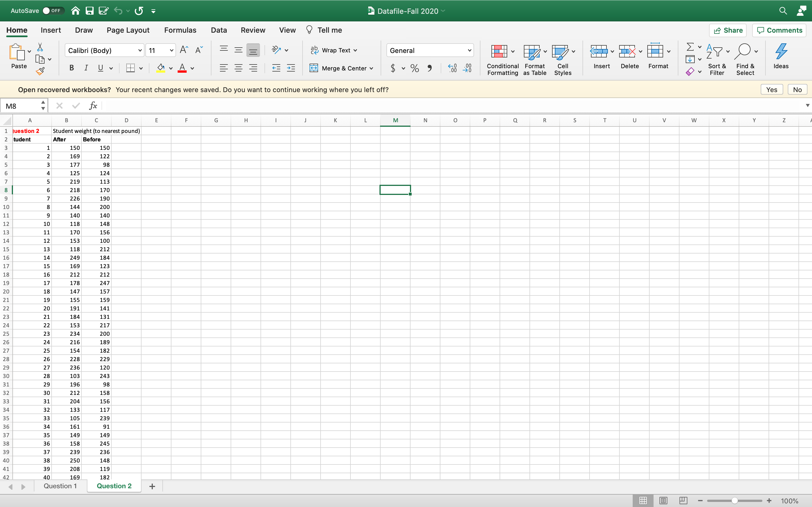Click Yes to continue recovered workbook

[x=771, y=89]
